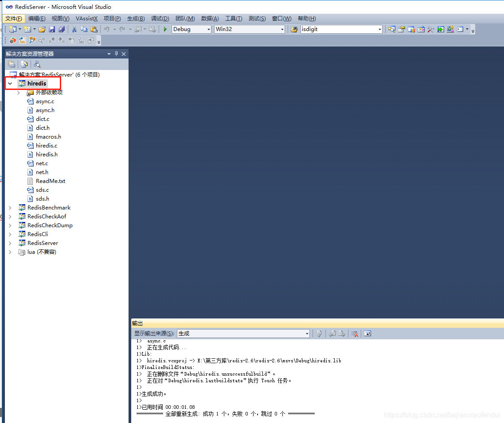Screen dimensions: 504x423
Task: Open Solution Explorer window position dropdown arrow
Action: pyautogui.click(x=109, y=54)
